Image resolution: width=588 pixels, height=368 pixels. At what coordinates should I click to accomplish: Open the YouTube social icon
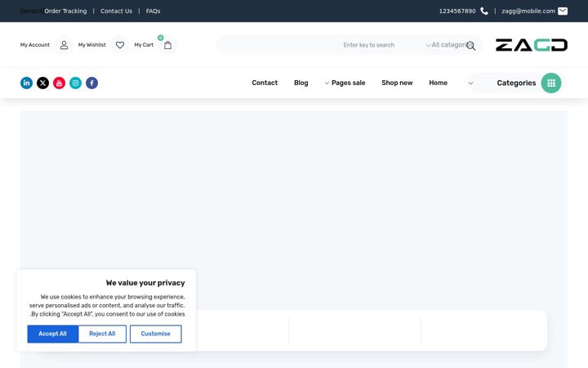[x=60, y=83]
